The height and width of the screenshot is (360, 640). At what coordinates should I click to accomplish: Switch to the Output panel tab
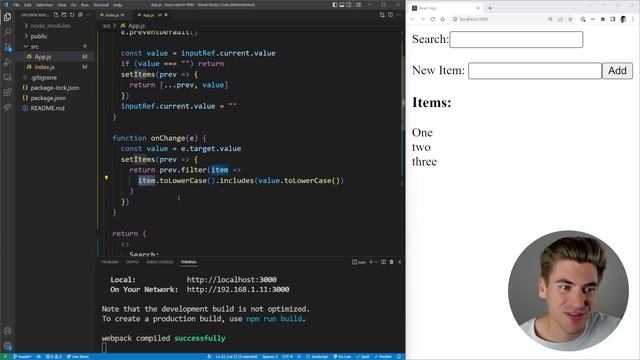[132, 262]
